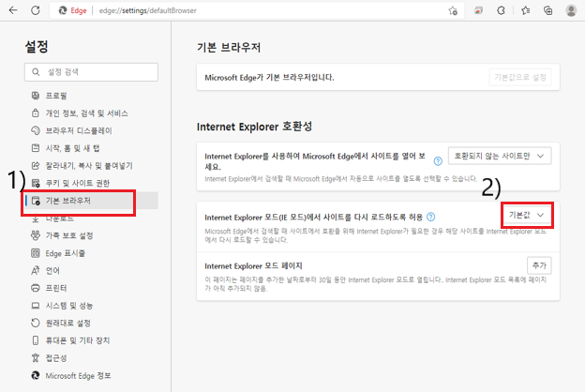Click the accessibility icon beside 접근성
This screenshot has width=585, height=392.
pyautogui.click(x=36, y=358)
